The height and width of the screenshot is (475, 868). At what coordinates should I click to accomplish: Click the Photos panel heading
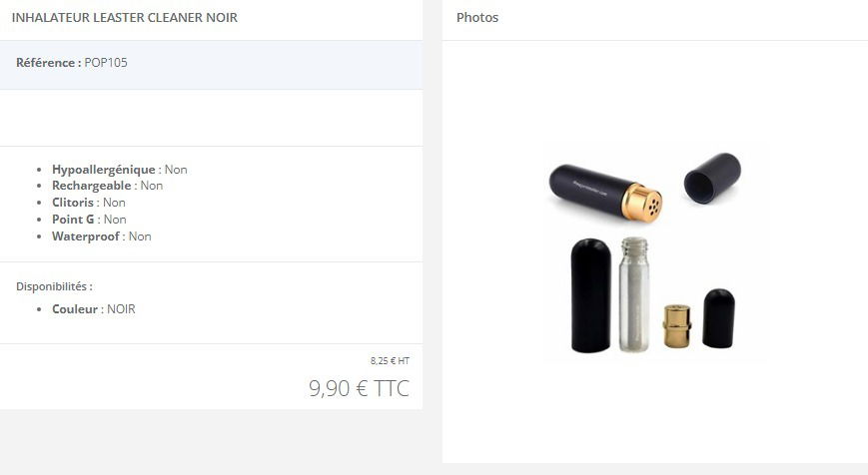click(x=477, y=17)
